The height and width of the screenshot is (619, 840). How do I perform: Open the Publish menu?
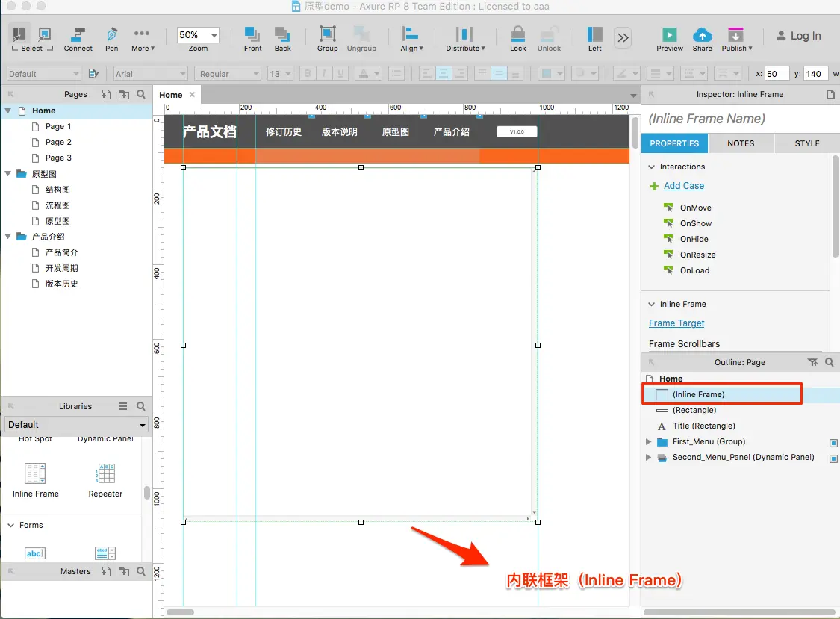(737, 39)
